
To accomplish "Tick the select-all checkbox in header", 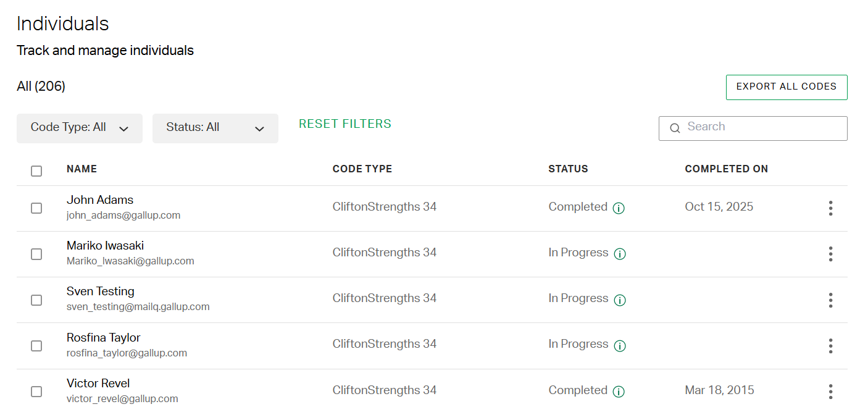I will [x=36, y=171].
